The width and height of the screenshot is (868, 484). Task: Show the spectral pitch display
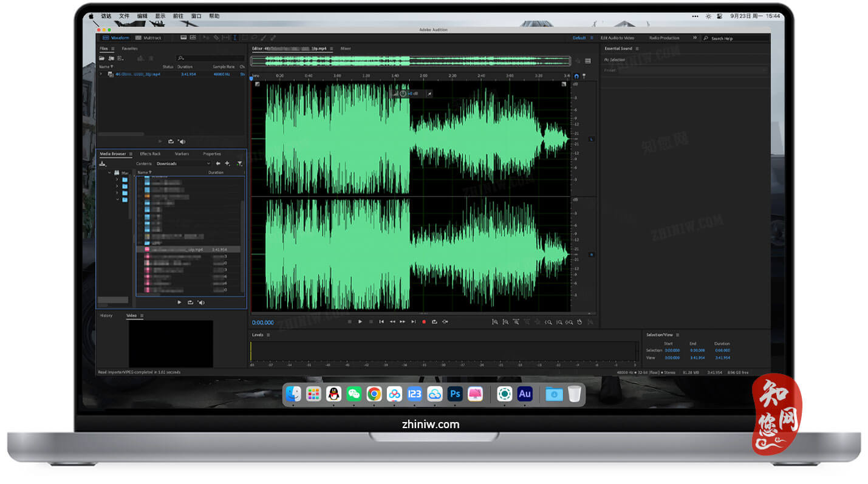(193, 38)
